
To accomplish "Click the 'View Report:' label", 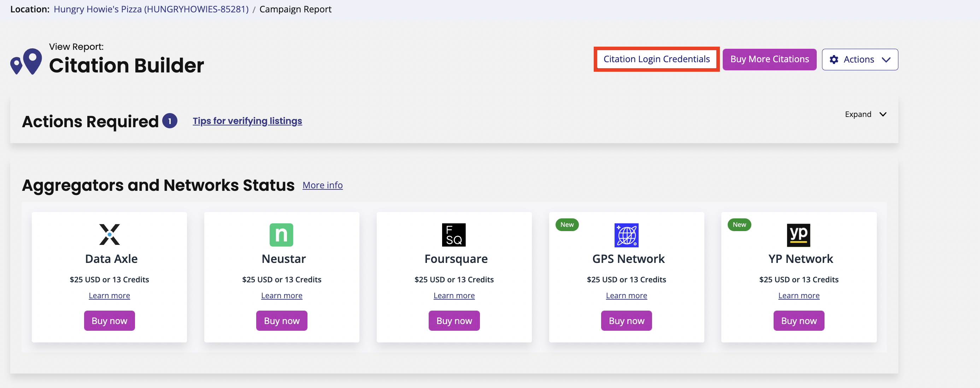I will [x=76, y=47].
